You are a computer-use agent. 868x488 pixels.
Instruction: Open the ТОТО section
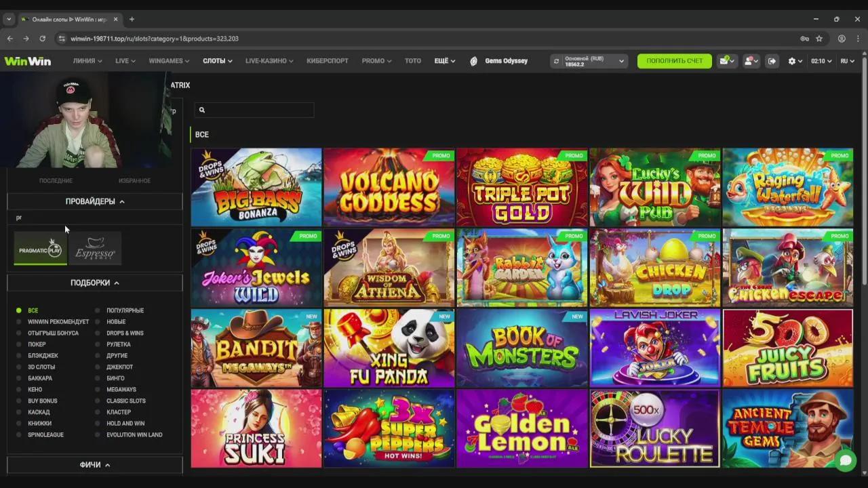click(x=413, y=61)
